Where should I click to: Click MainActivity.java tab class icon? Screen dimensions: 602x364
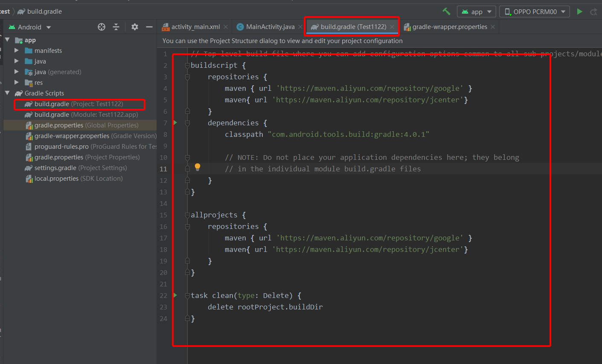pos(240,27)
